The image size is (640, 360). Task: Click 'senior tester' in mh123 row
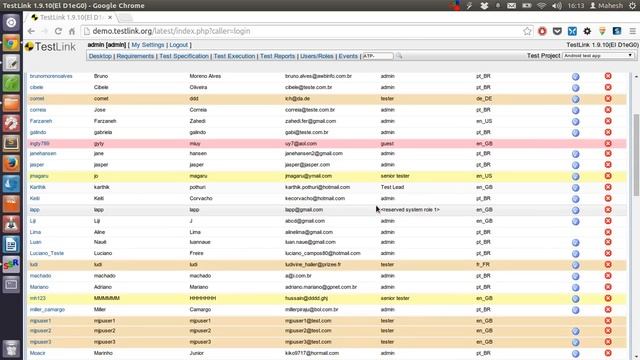[395, 298]
